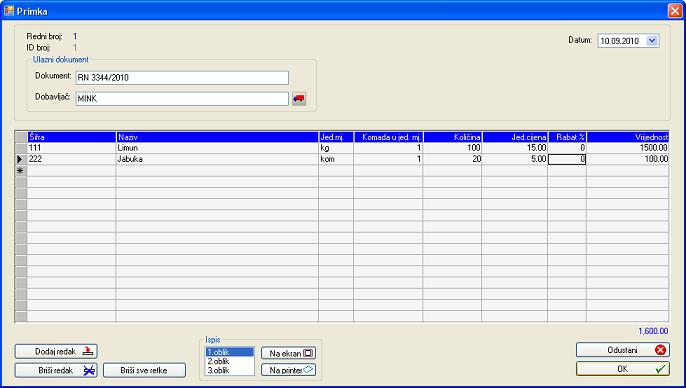Click the Primka window title icon
The width and height of the screenshot is (686, 388).
click(9, 11)
